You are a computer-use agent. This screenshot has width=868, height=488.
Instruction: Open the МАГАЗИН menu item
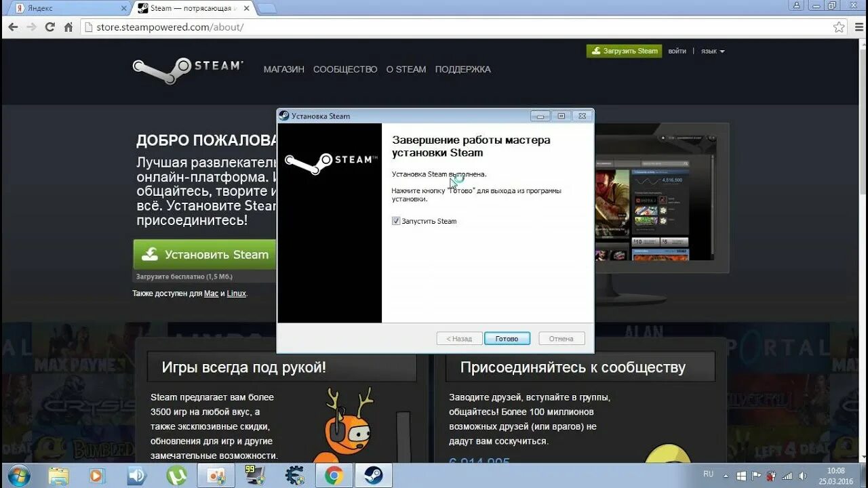[283, 69]
